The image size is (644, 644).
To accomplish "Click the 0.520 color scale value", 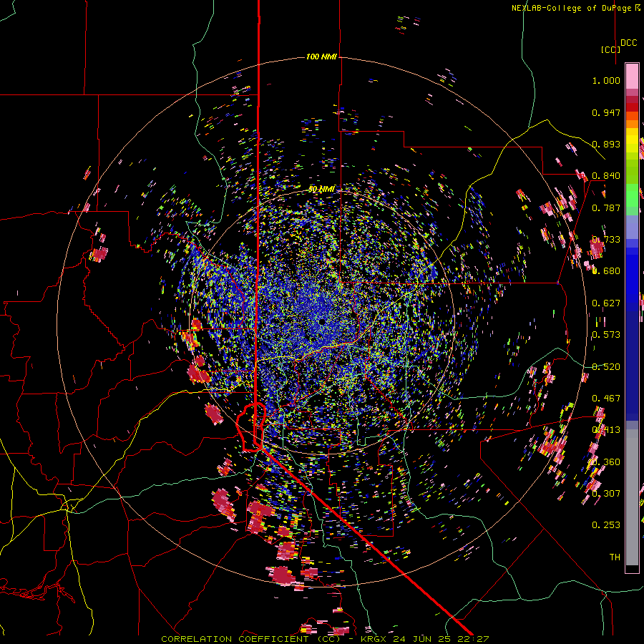I will click(606, 367).
